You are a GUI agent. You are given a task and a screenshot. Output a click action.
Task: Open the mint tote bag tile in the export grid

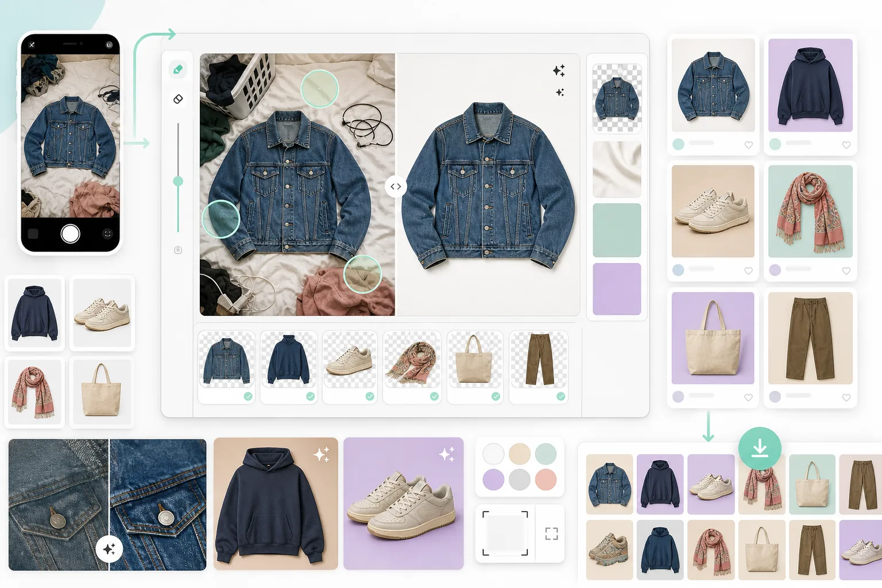(x=812, y=484)
